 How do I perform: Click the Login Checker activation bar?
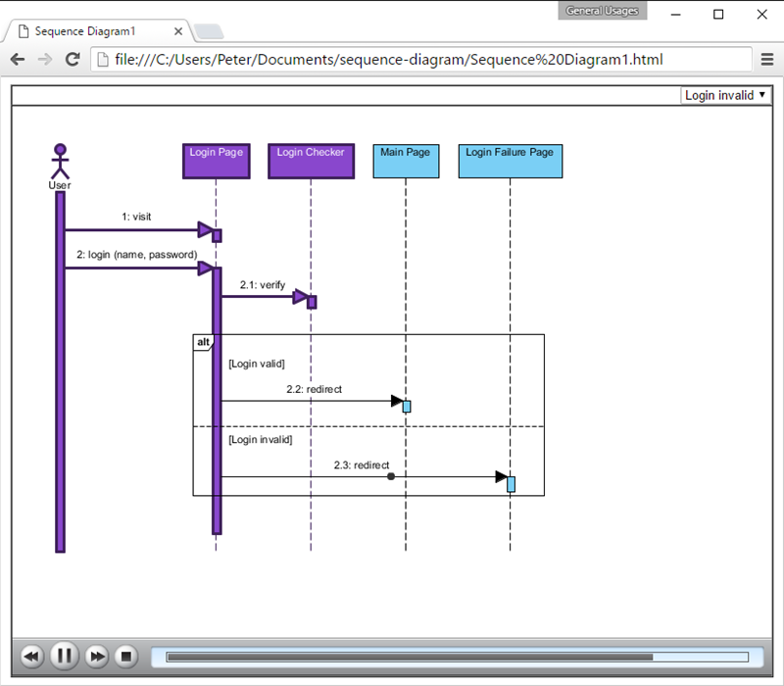tap(312, 302)
